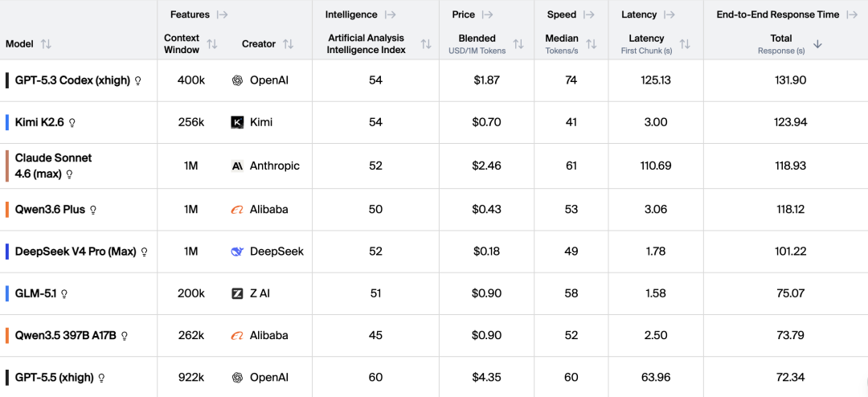Expand the Intelligence column group
The width and height of the screenshot is (868, 397).
tap(390, 15)
